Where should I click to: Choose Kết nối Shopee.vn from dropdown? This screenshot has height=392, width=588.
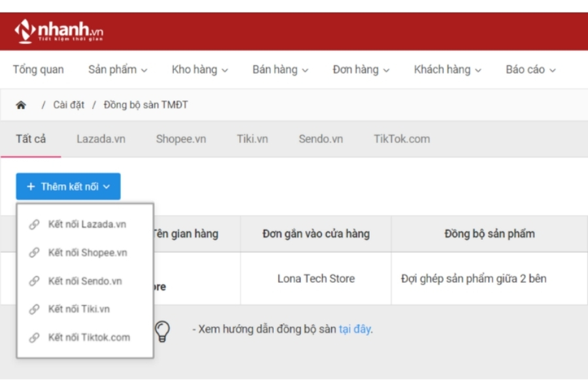pos(85,252)
